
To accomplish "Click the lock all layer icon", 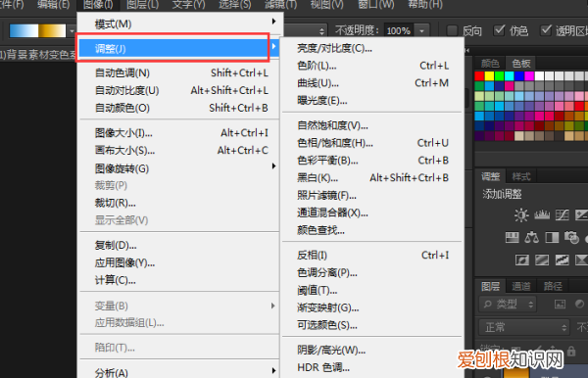I will (571, 351).
